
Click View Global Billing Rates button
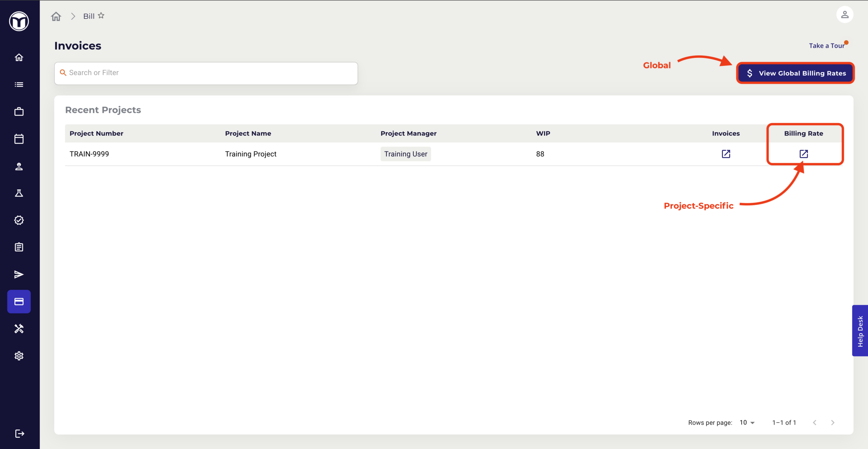795,73
